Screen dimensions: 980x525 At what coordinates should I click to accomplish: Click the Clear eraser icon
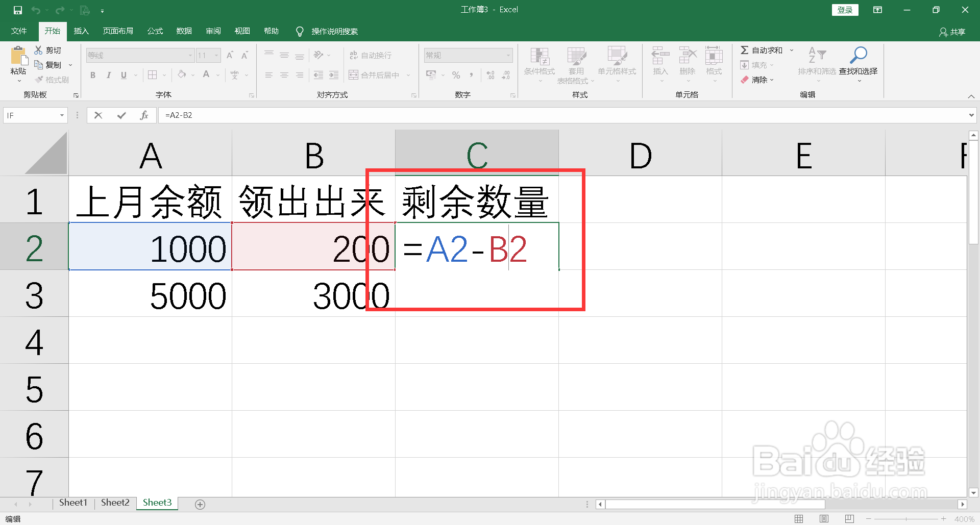point(745,80)
